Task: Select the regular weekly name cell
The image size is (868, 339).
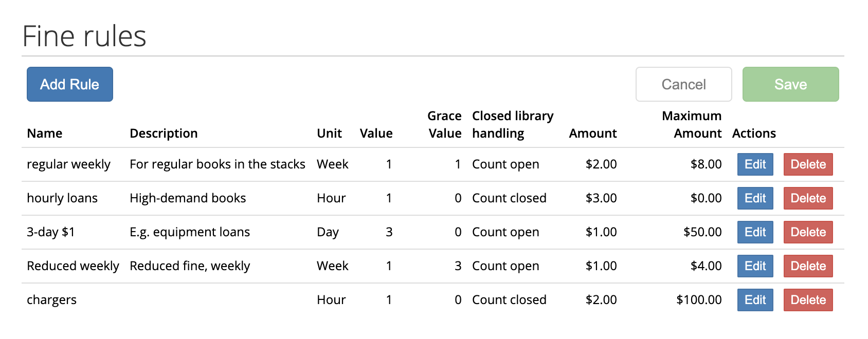Action: (68, 164)
